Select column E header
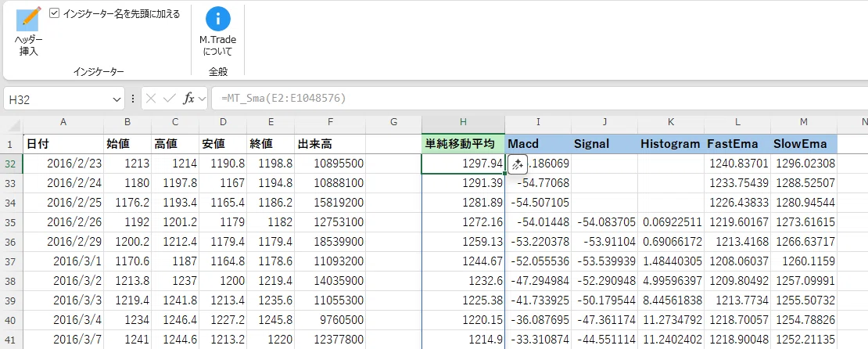The width and height of the screenshot is (868, 349). click(271, 122)
